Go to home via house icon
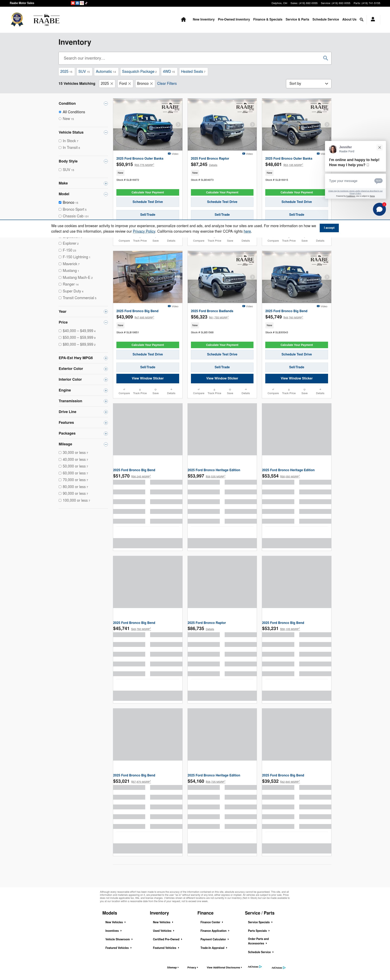 click(183, 19)
